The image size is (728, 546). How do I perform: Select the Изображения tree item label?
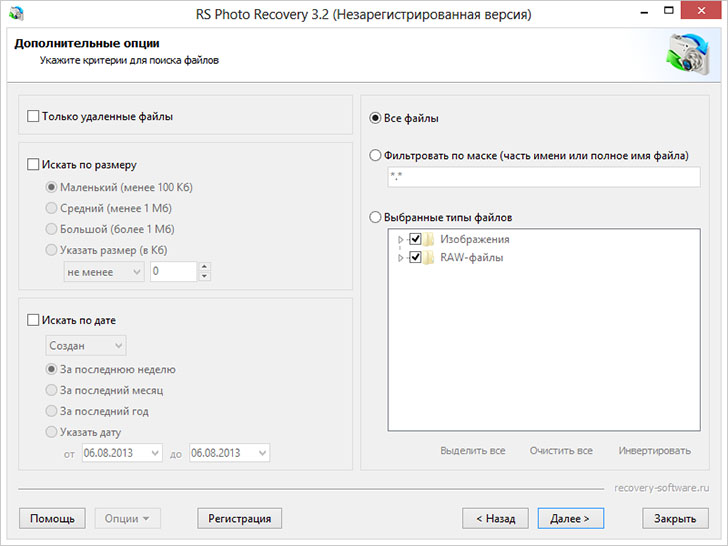[x=474, y=239]
